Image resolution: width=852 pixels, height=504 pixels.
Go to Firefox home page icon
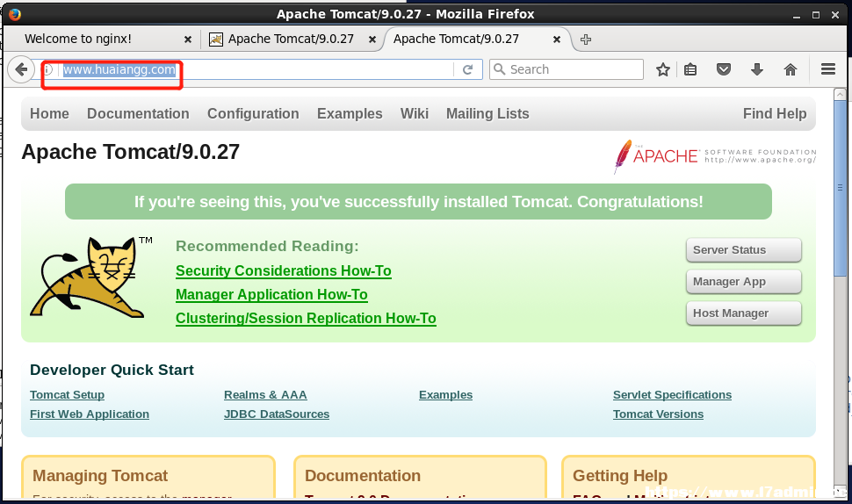tap(790, 69)
